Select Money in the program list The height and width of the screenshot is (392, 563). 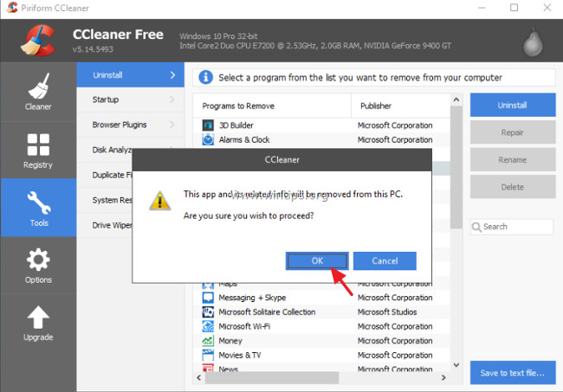(321, 340)
